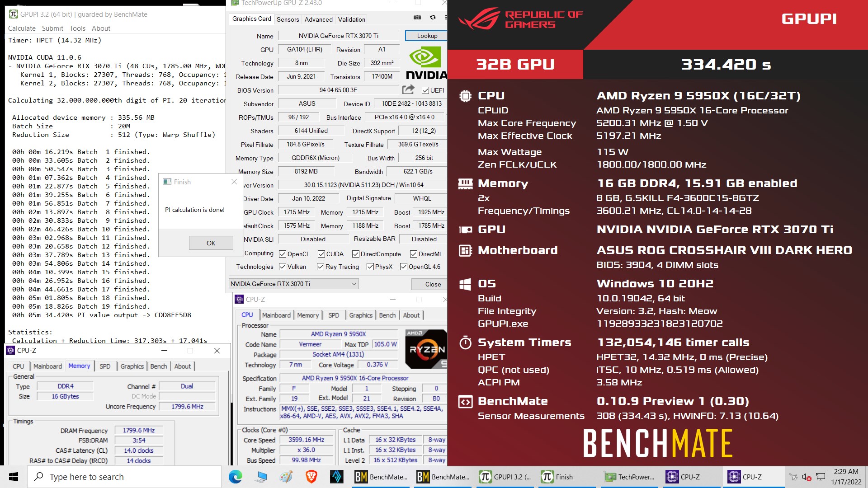Open the Tools menu in GPUPI

[77, 28]
